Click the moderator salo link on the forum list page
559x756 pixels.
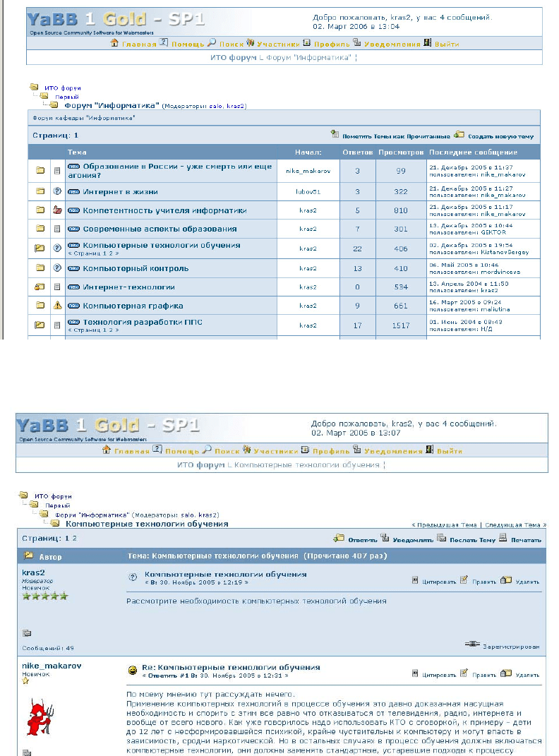click(x=215, y=106)
